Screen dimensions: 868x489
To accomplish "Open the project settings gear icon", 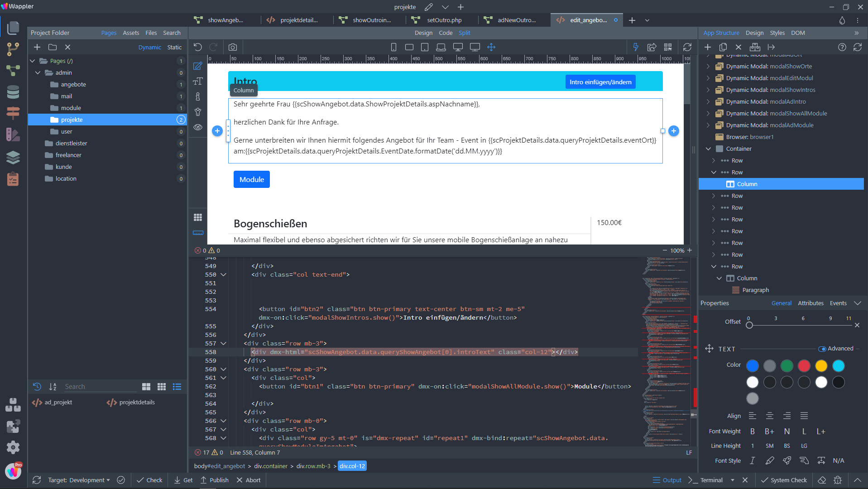I will tap(13, 447).
